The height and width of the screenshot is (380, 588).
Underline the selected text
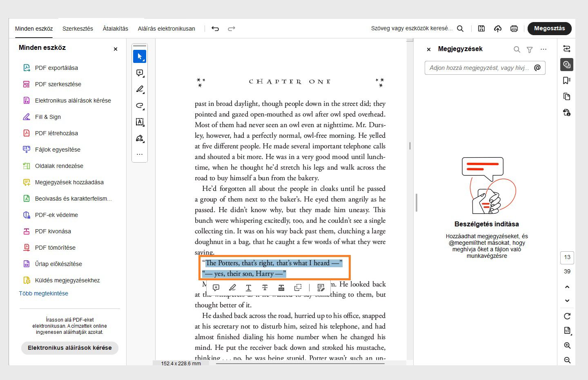click(x=248, y=288)
